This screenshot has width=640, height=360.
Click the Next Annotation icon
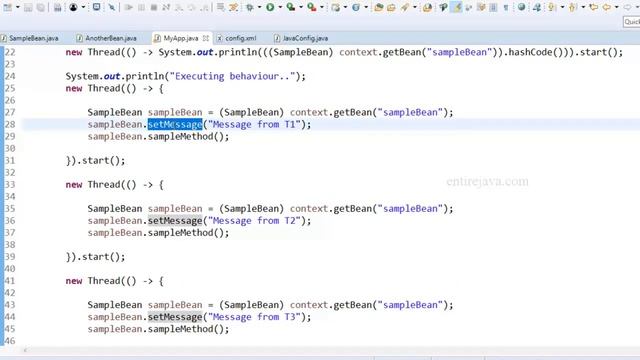[552, 7]
